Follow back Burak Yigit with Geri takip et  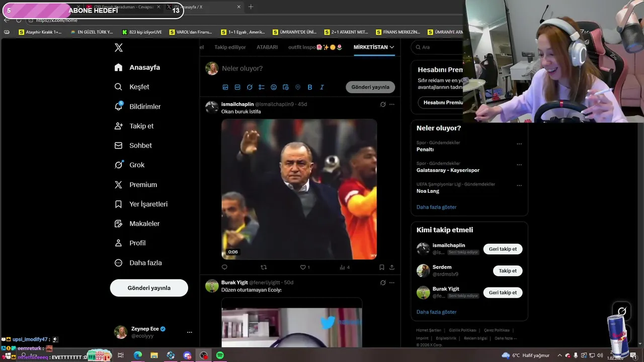pos(503,293)
